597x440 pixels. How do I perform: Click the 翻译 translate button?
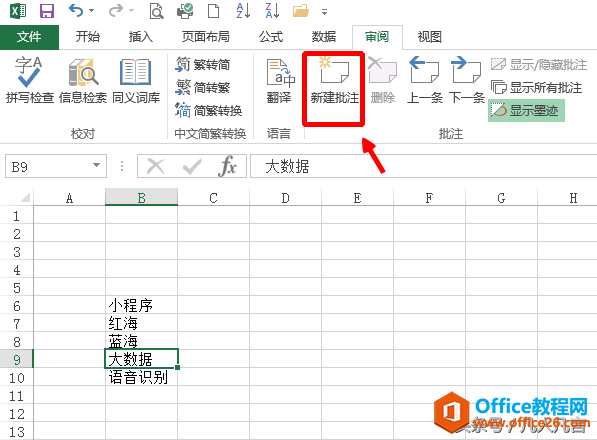(x=279, y=80)
